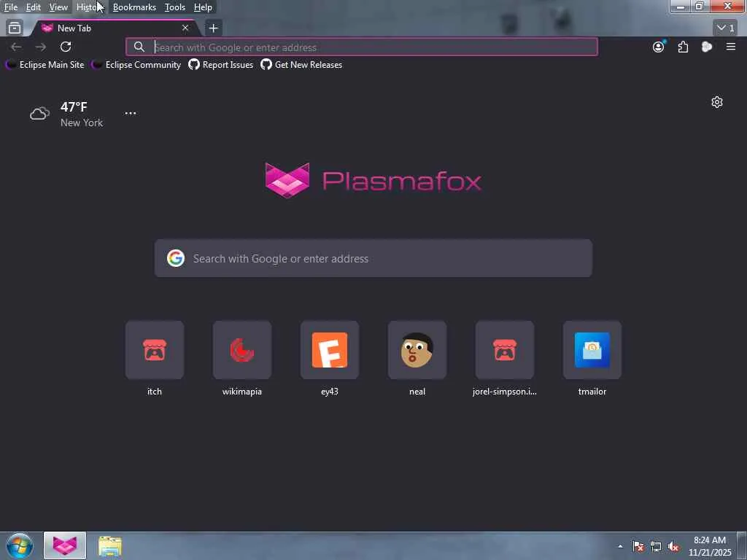Expand the list all tabs dropdown
Image resolution: width=747 pixels, height=560 pixels.
[726, 28]
